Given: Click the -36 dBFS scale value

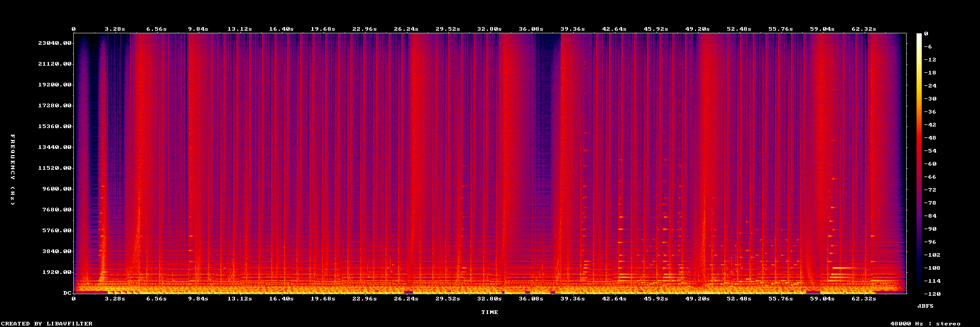Looking at the screenshot, I should tap(930, 112).
